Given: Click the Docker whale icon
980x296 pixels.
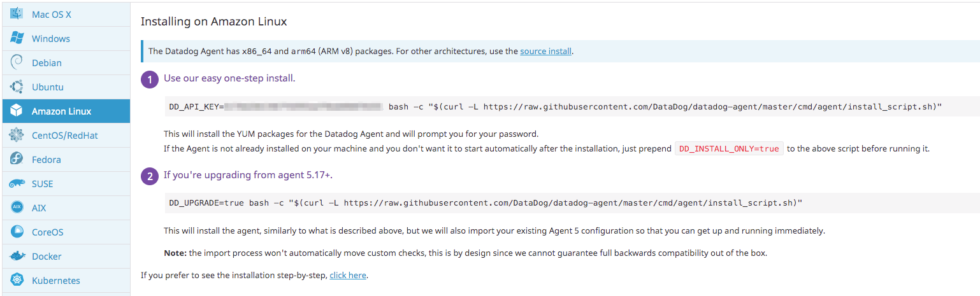Looking at the screenshot, I should click(x=17, y=256).
